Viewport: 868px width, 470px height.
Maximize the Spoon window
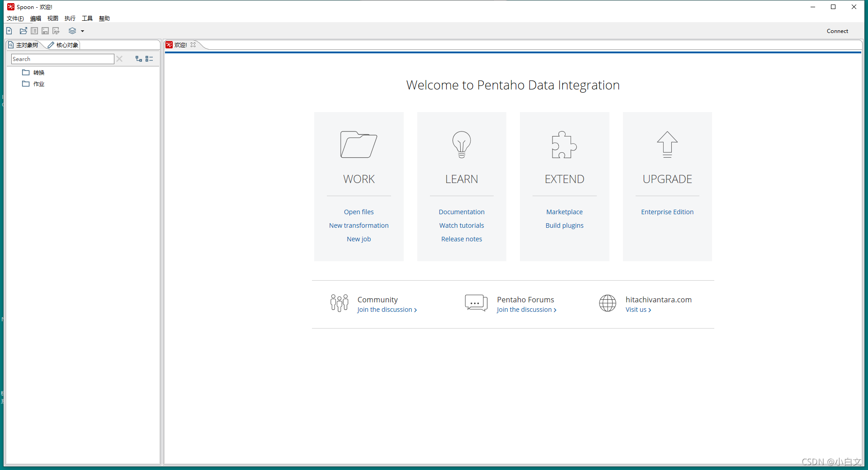coord(833,7)
